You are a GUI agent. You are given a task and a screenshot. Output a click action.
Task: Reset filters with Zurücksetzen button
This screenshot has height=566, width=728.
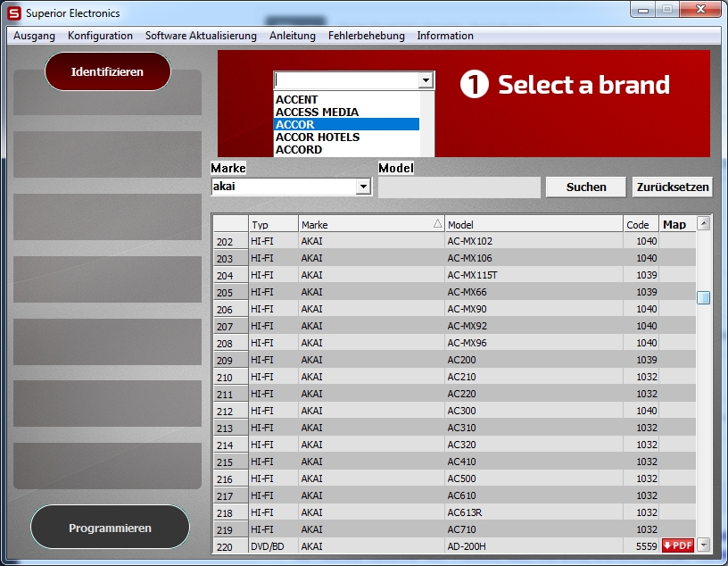point(673,187)
